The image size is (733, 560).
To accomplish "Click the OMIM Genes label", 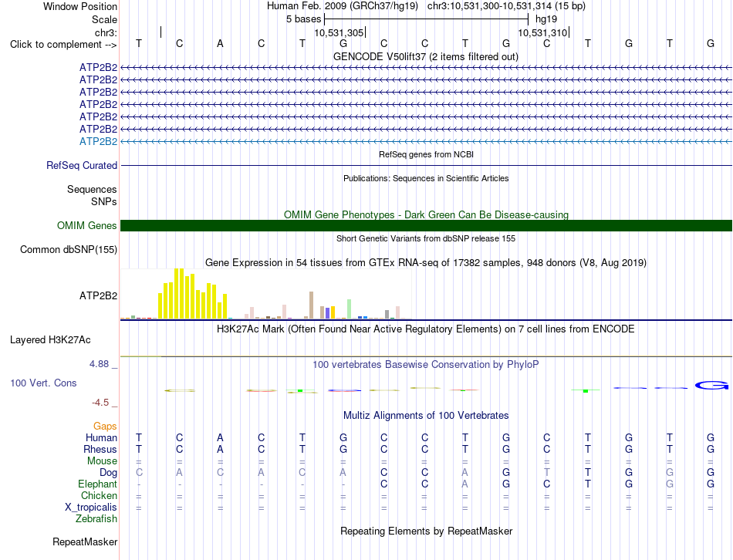I will coord(87,226).
